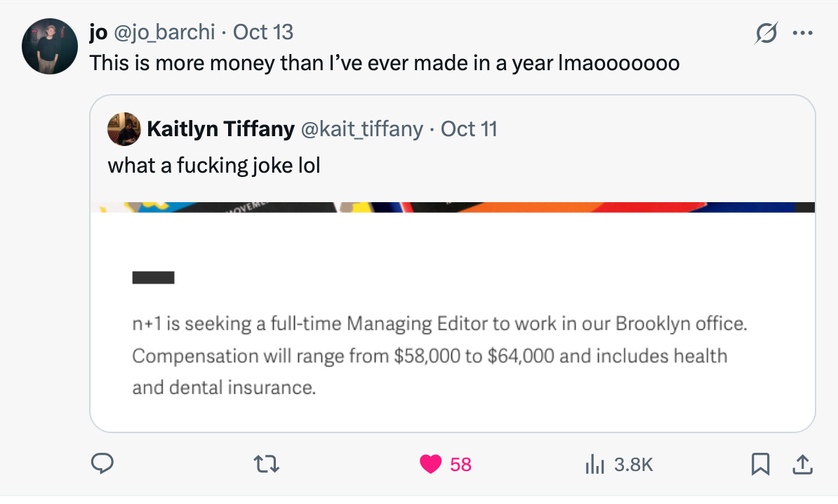Open the Oct 11 quoted post timestamp
838x504 pixels.
pos(469,129)
